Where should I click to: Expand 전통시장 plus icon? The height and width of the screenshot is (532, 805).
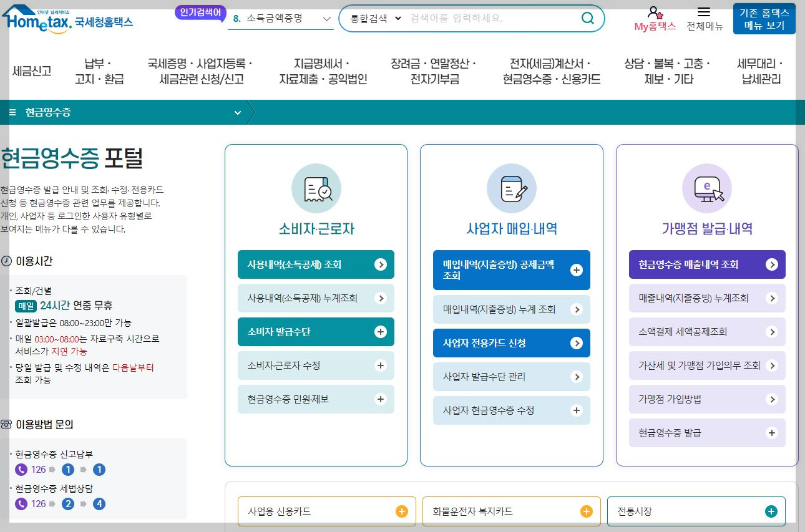click(x=771, y=511)
